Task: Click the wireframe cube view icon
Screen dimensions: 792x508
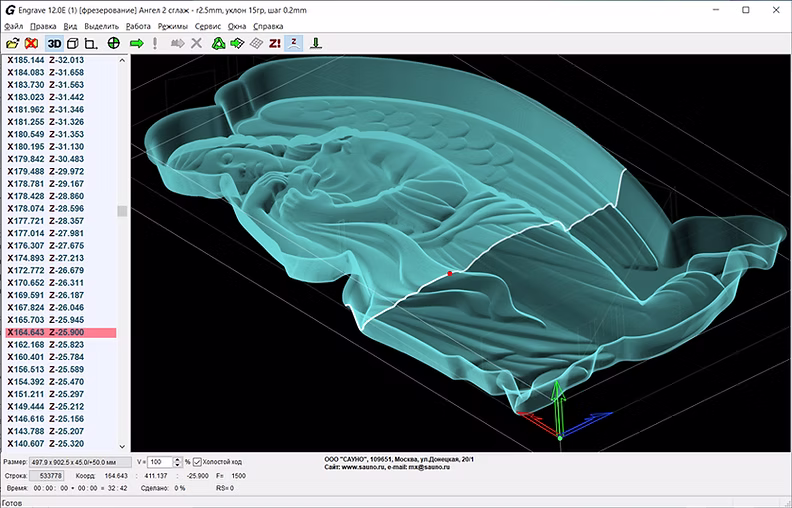Action: [73, 44]
